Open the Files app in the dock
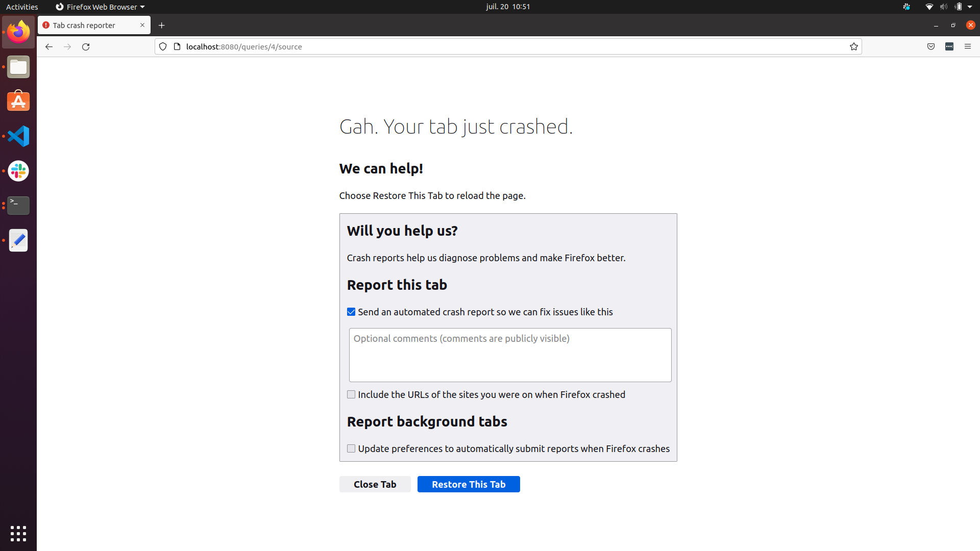Viewport: 980px width, 551px height. click(x=18, y=67)
